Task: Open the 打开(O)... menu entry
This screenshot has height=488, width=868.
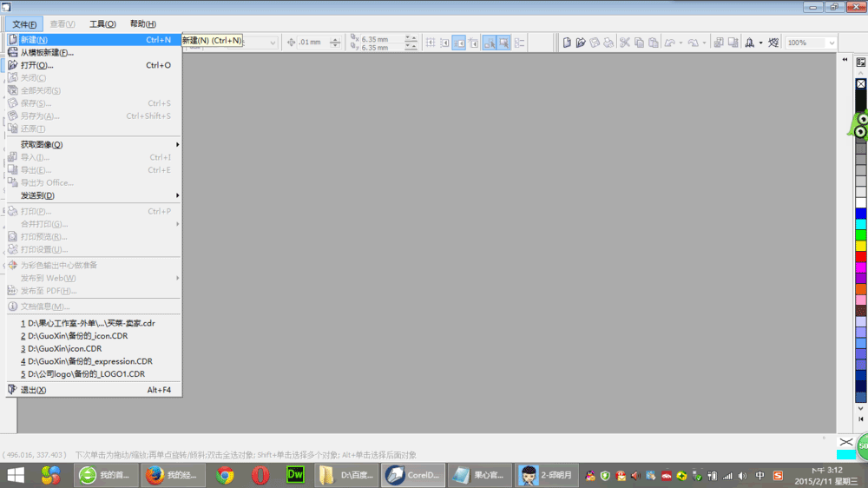Action: (x=94, y=65)
